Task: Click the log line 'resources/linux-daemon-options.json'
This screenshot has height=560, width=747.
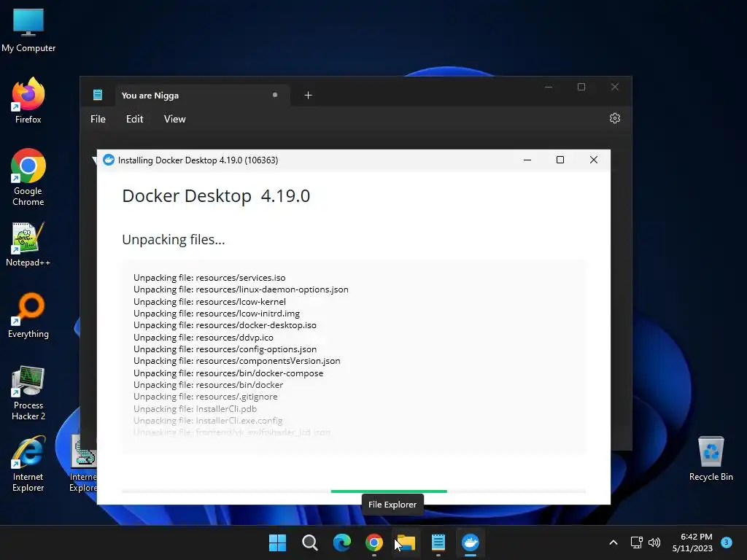Action: 241,289
